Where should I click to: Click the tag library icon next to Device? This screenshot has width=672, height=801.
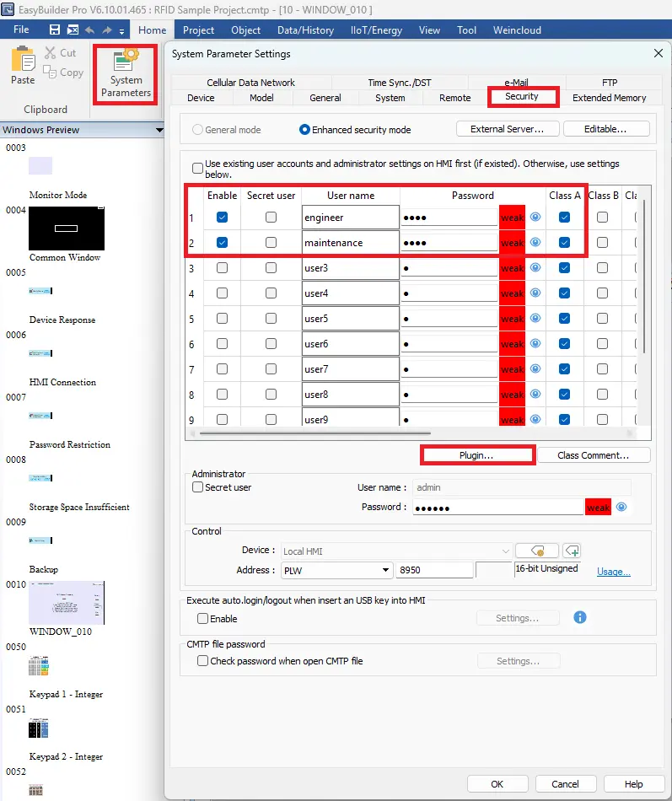(537, 551)
